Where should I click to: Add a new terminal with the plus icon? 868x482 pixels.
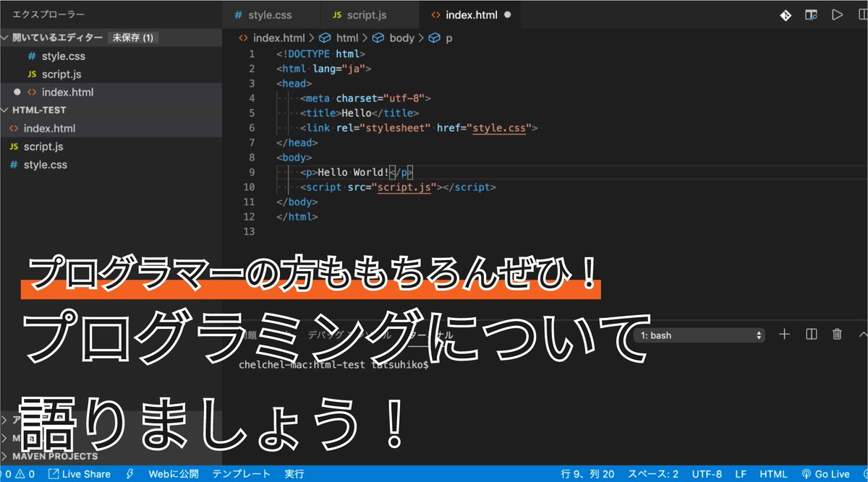784,334
